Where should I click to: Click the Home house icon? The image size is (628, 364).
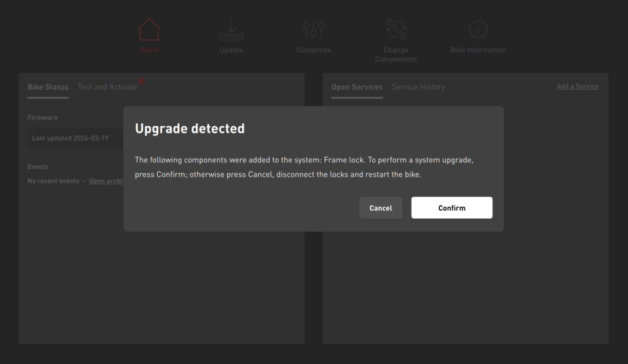[149, 29]
